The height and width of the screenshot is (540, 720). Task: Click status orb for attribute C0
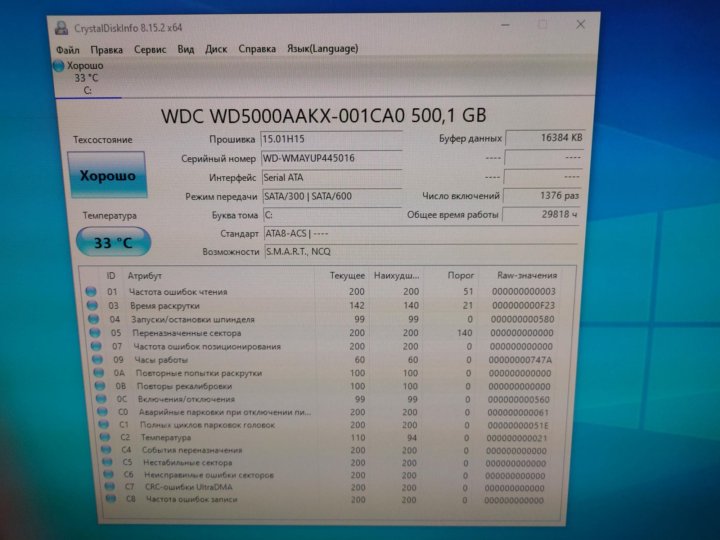(x=103, y=412)
